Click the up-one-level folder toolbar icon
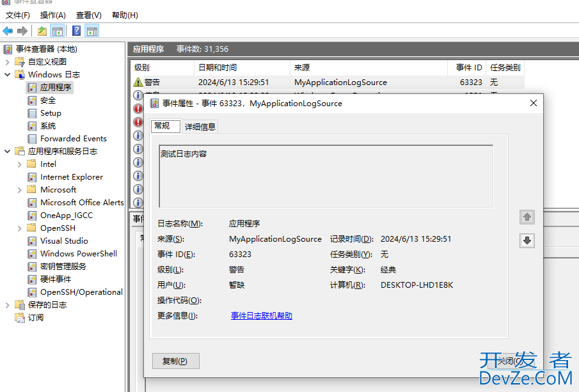This screenshot has height=392, width=579. point(42,31)
